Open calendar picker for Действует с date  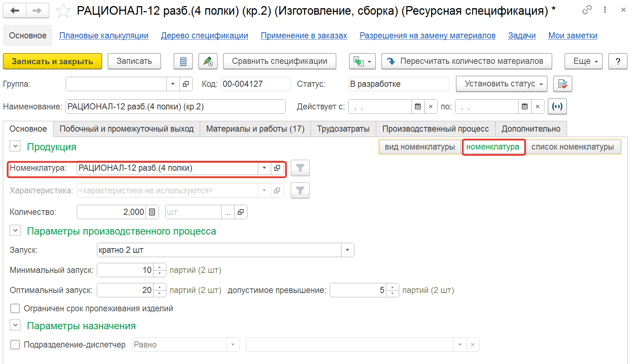click(417, 107)
